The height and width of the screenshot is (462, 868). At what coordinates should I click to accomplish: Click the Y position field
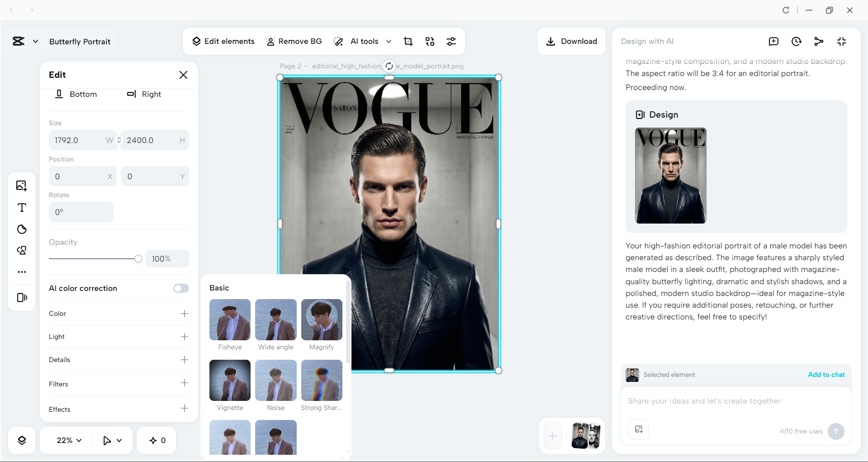[x=155, y=176]
